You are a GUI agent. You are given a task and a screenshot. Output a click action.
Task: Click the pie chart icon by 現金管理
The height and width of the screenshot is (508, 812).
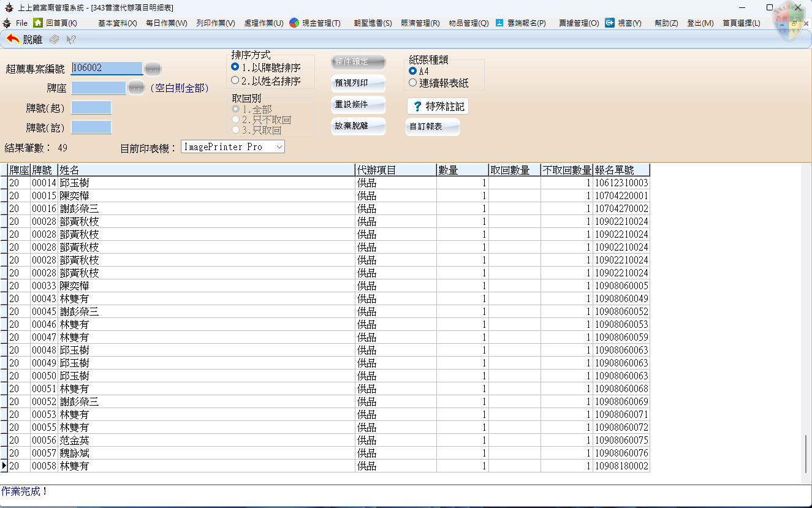click(294, 23)
